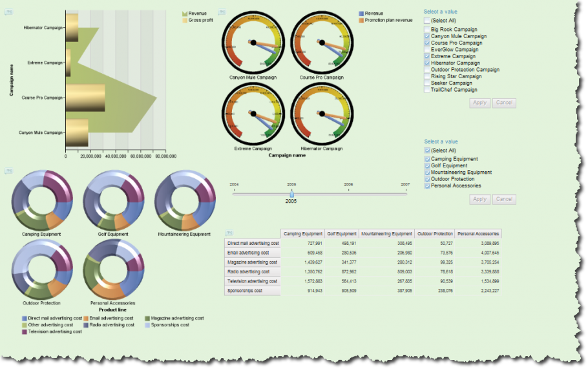
Task: Click the Television advertising cost legend swatch
Action: pos(25,332)
